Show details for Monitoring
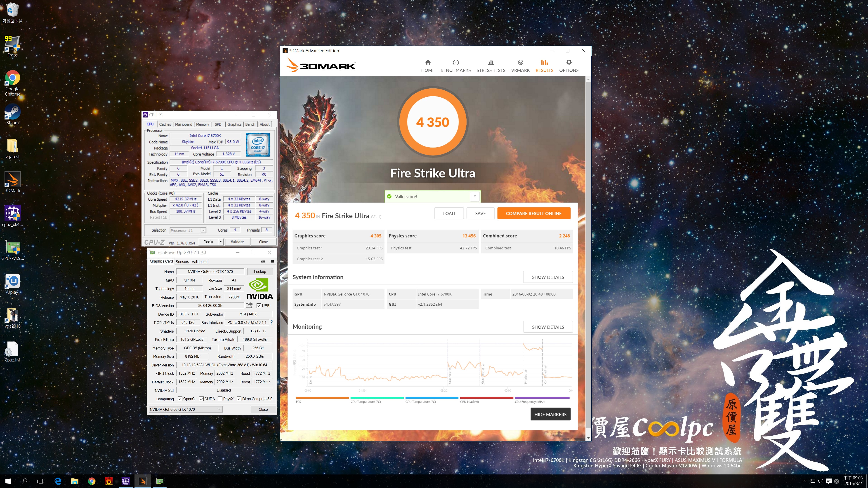 [548, 327]
